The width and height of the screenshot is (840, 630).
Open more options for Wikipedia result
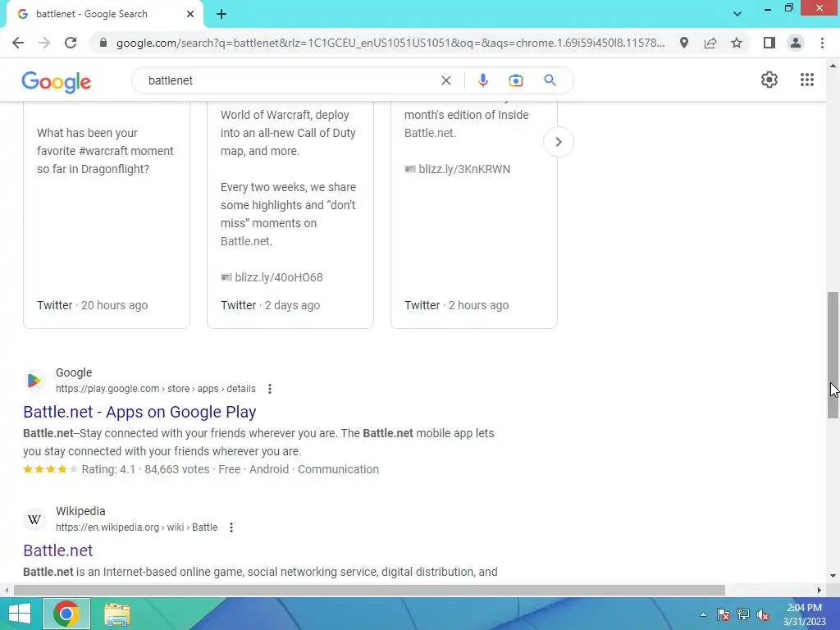(231, 527)
